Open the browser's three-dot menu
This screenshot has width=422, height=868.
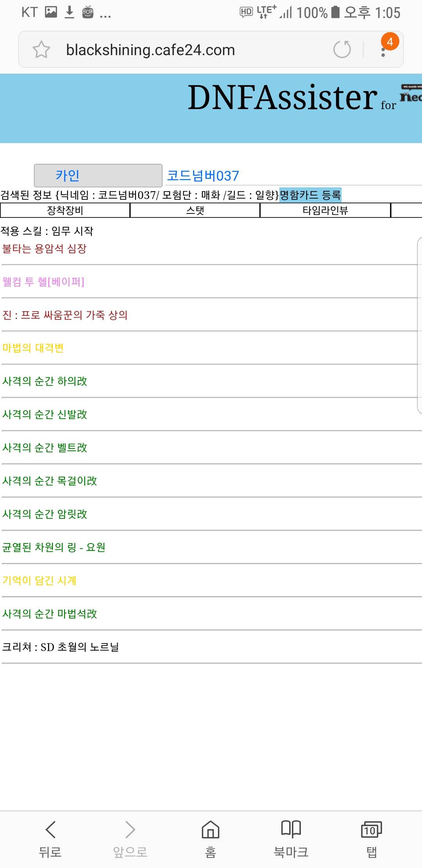(383, 50)
